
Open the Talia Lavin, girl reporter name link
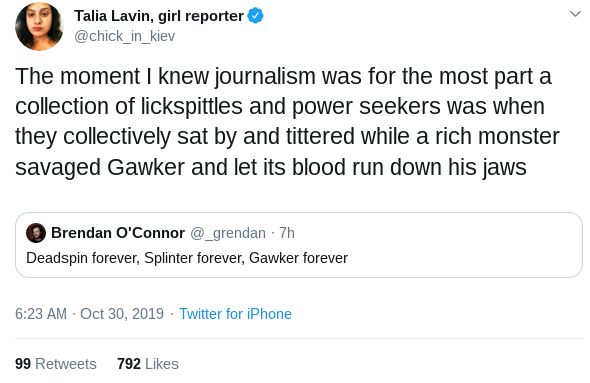point(159,16)
